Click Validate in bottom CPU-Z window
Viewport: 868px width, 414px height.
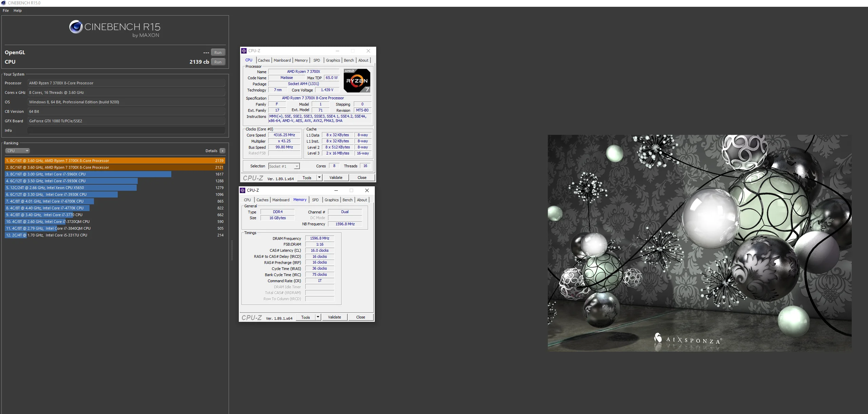334,317
